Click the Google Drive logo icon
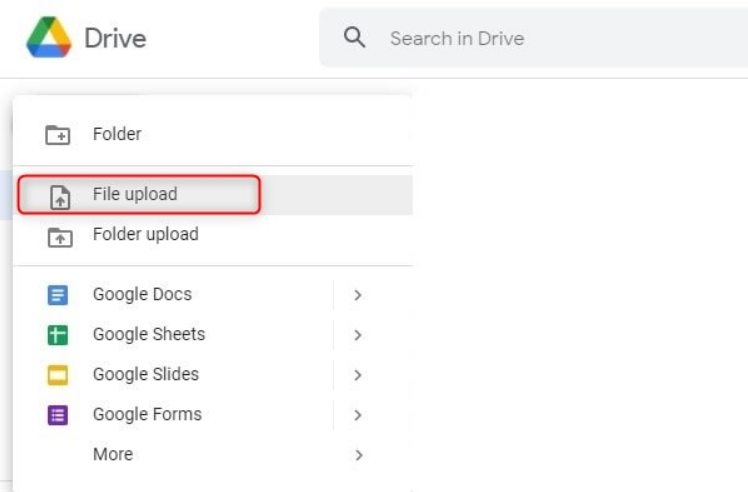The image size is (748, 492). [x=49, y=38]
